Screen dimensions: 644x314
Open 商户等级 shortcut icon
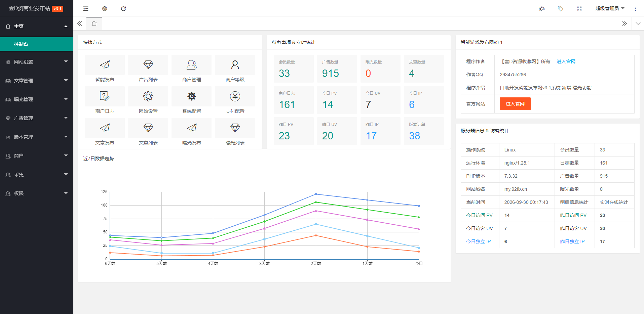pos(235,65)
